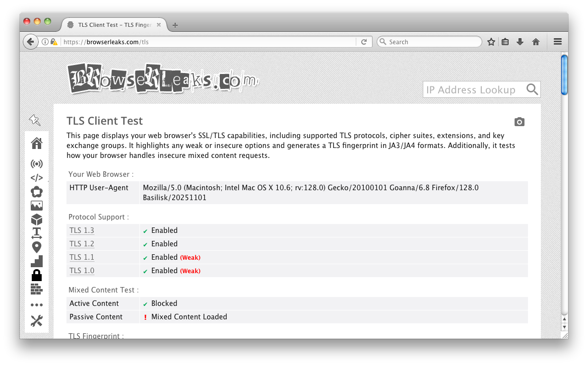Screen dimensions: 588x366
Task: Open the browser hamburger menu
Action: coord(557,42)
